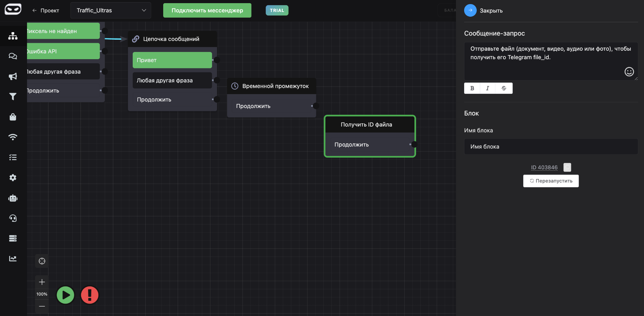This screenshot has width=644, height=316.
Task: Open the funnel filter sidebar icon
Action: tap(13, 97)
